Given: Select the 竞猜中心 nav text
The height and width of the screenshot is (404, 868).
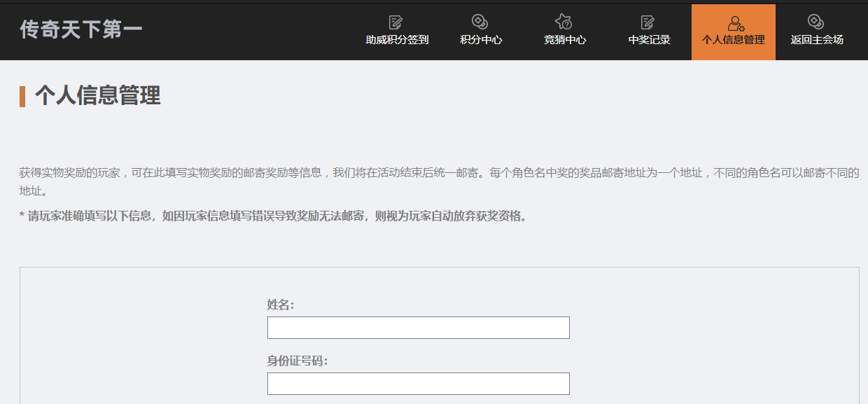Looking at the screenshot, I should [565, 40].
